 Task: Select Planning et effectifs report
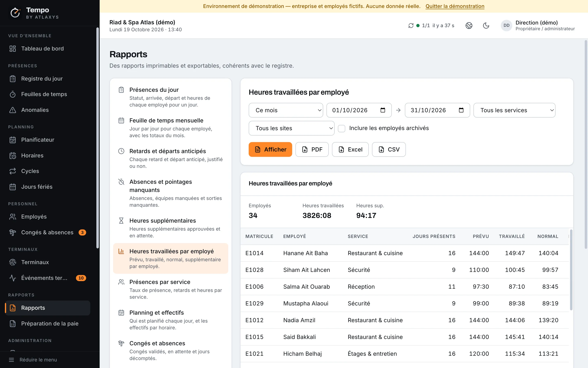pyautogui.click(x=170, y=320)
